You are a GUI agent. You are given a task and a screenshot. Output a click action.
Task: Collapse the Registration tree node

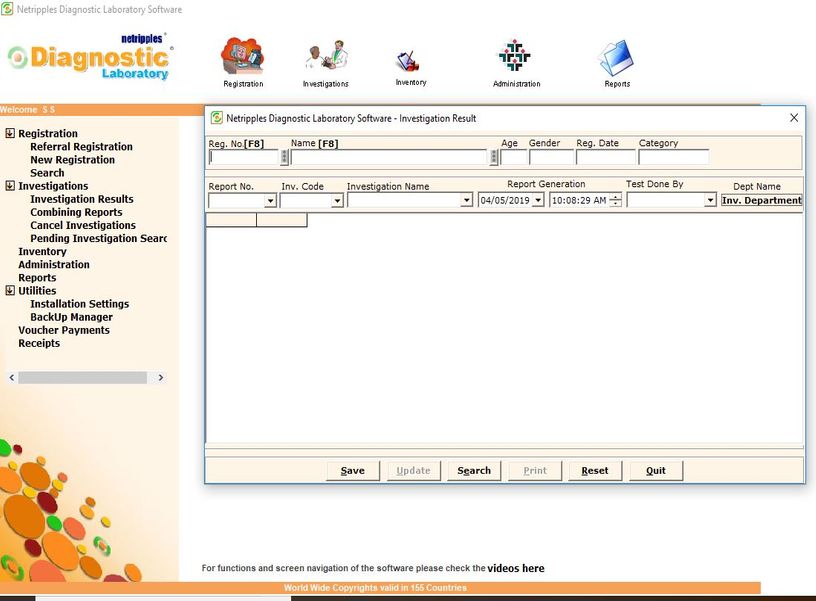10,133
